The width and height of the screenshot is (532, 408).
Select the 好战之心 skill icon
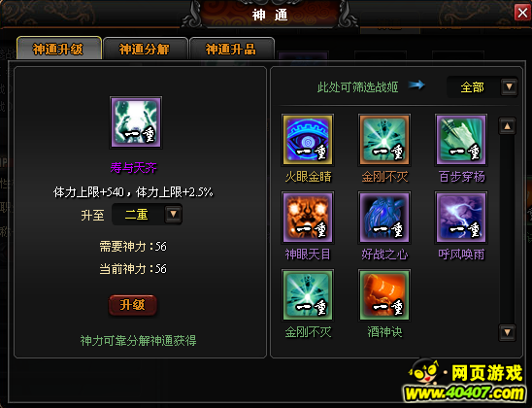384,218
